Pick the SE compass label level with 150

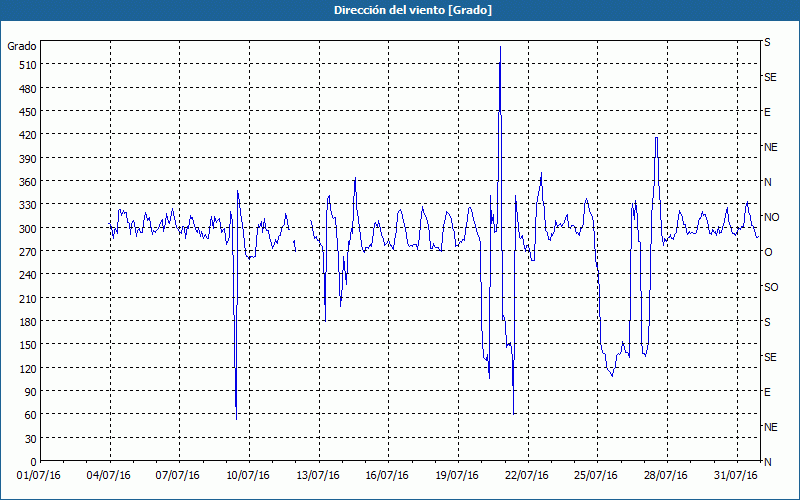(x=770, y=357)
